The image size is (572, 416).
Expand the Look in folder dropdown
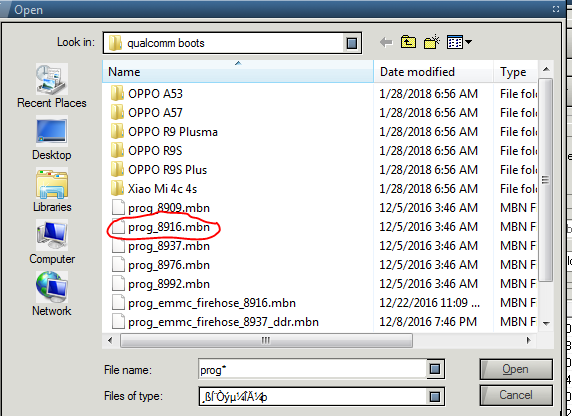tap(352, 43)
